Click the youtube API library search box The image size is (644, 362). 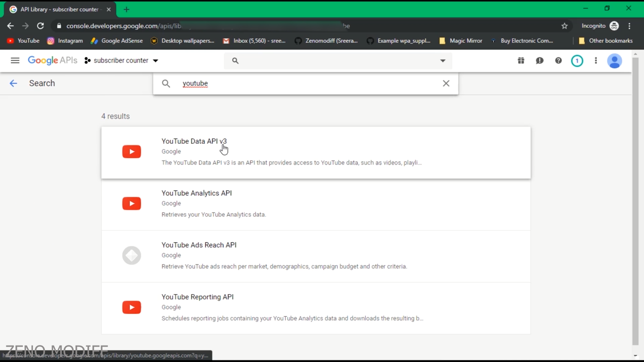pyautogui.click(x=305, y=83)
